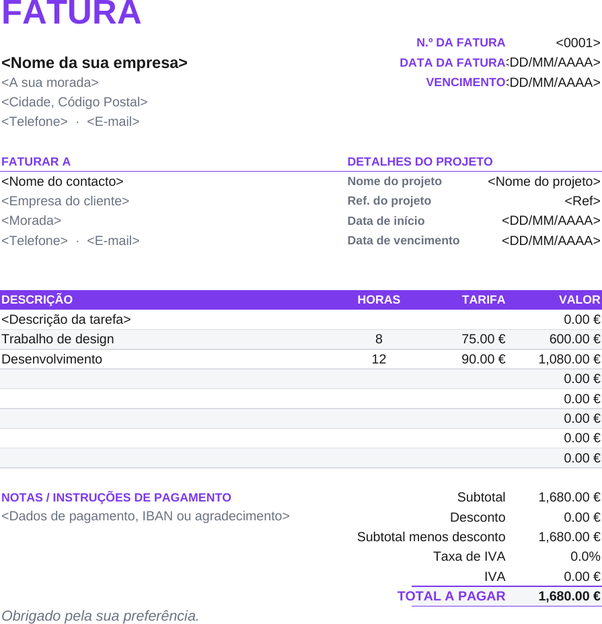Click the Ref. do projeto label
602x624 pixels.
point(389,201)
